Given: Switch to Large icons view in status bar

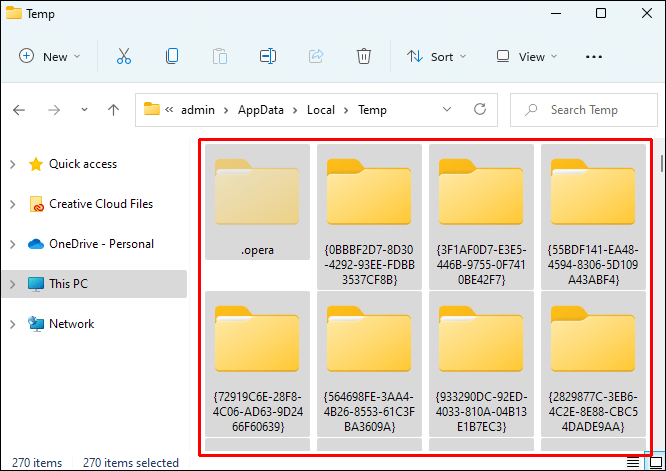Looking at the screenshot, I should click(x=656, y=462).
